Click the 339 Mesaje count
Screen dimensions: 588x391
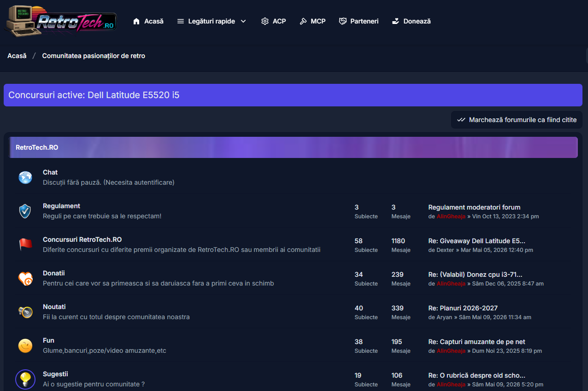coord(397,308)
